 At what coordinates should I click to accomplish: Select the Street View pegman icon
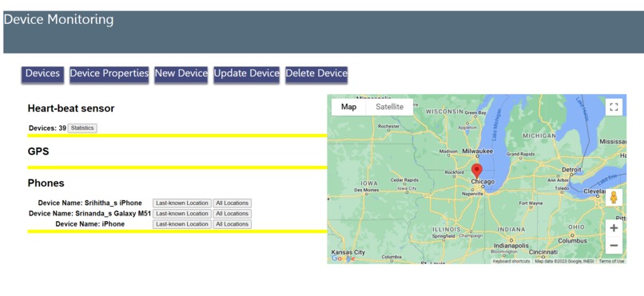tap(614, 198)
